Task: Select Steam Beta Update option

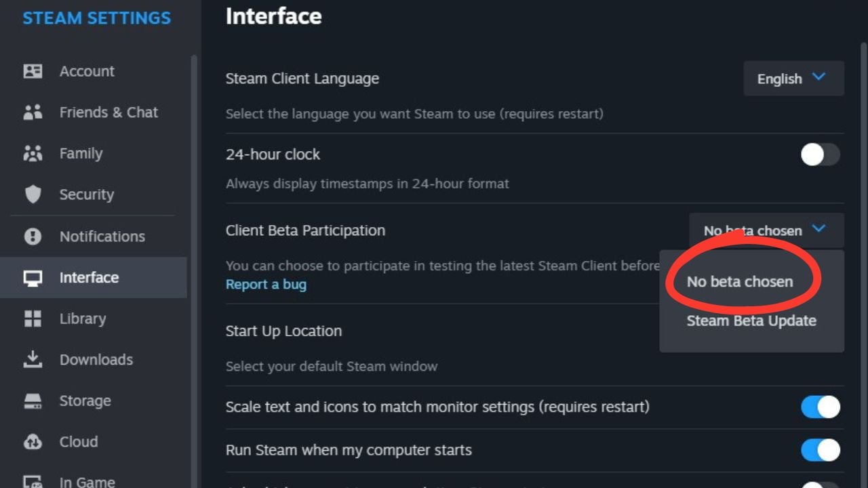Action: (x=751, y=321)
